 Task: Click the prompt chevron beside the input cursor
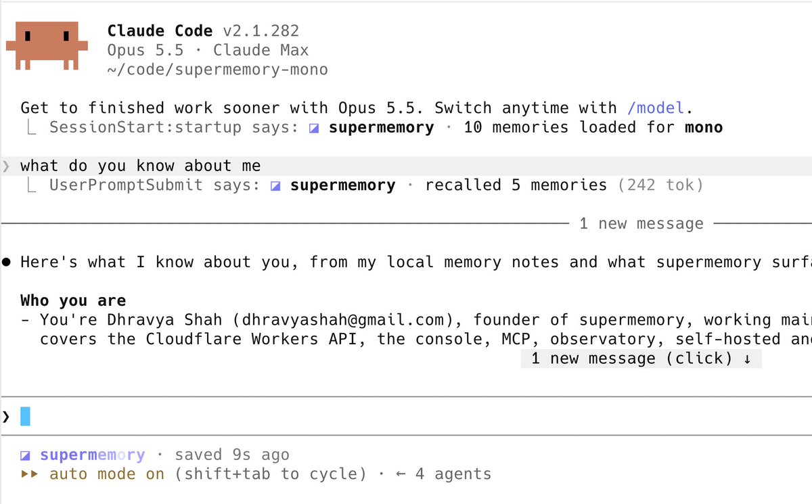(6, 416)
